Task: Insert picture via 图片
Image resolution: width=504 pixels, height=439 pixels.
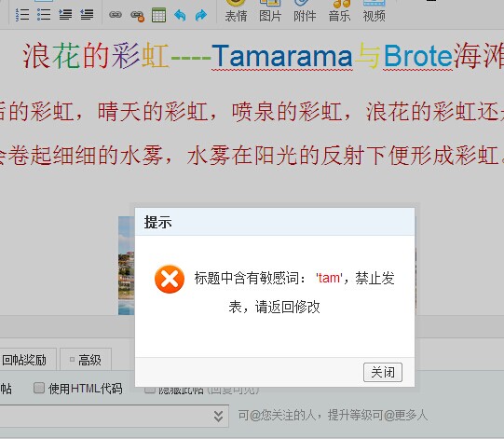Action: coord(270,11)
